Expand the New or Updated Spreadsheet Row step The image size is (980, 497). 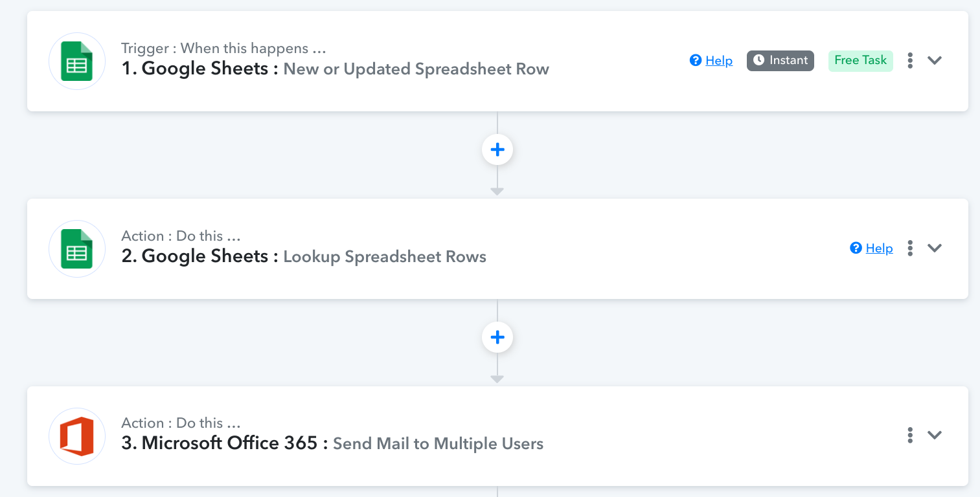(934, 60)
